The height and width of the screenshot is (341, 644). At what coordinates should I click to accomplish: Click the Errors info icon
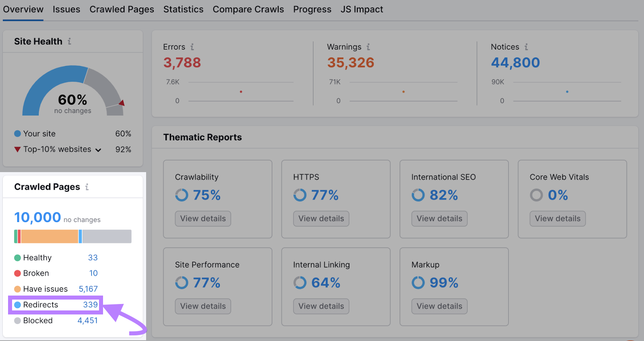pyautogui.click(x=192, y=47)
